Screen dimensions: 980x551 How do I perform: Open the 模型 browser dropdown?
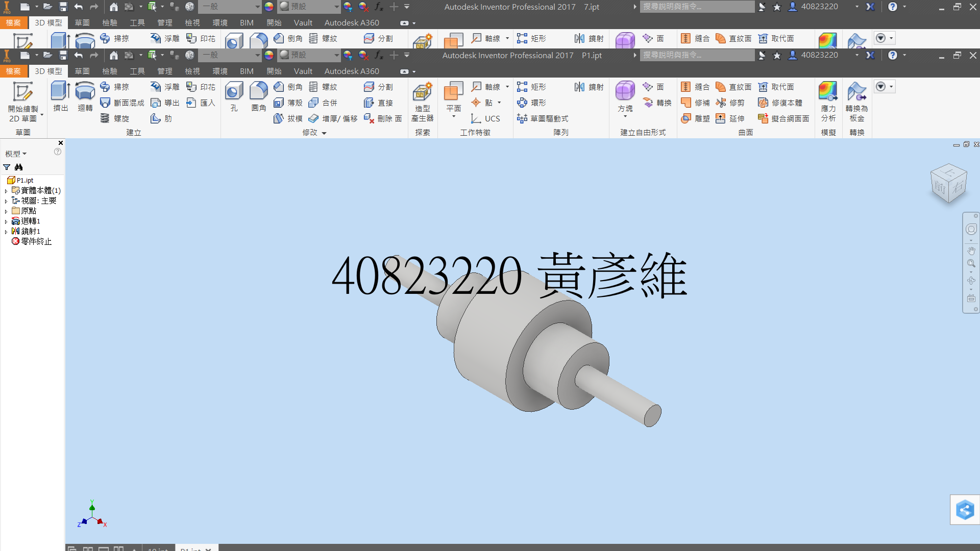point(16,154)
